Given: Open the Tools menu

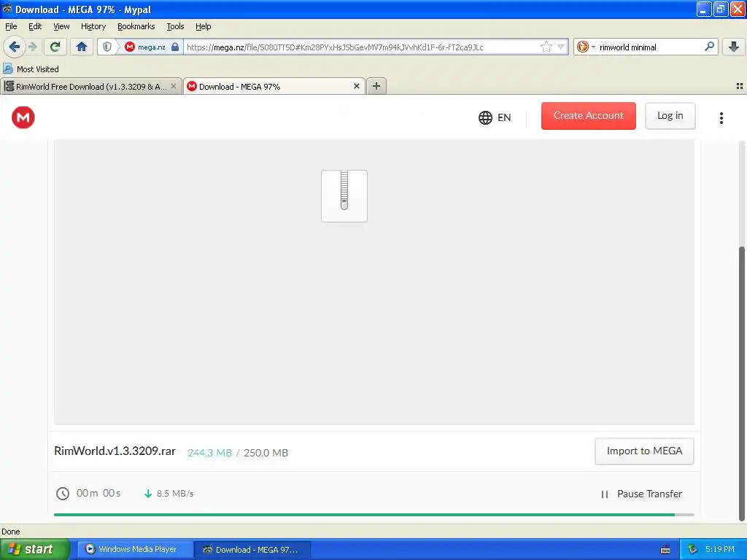Looking at the screenshot, I should click(x=175, y=26).
